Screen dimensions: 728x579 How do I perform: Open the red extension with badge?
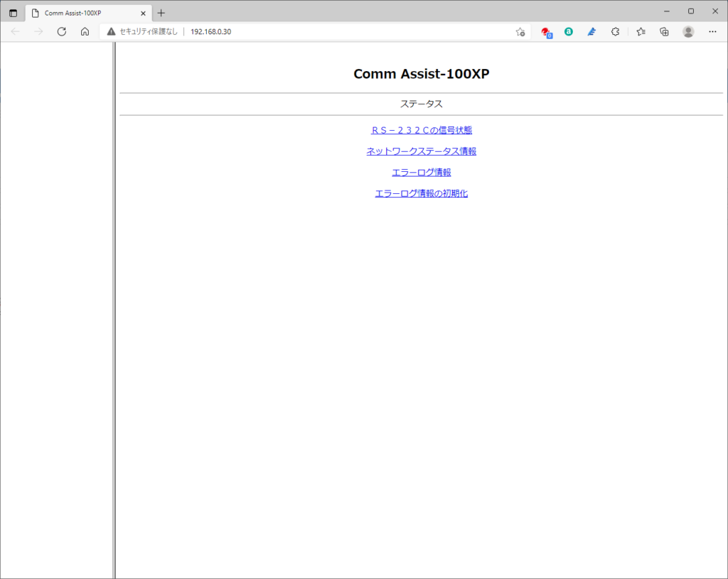click(545, 31)
